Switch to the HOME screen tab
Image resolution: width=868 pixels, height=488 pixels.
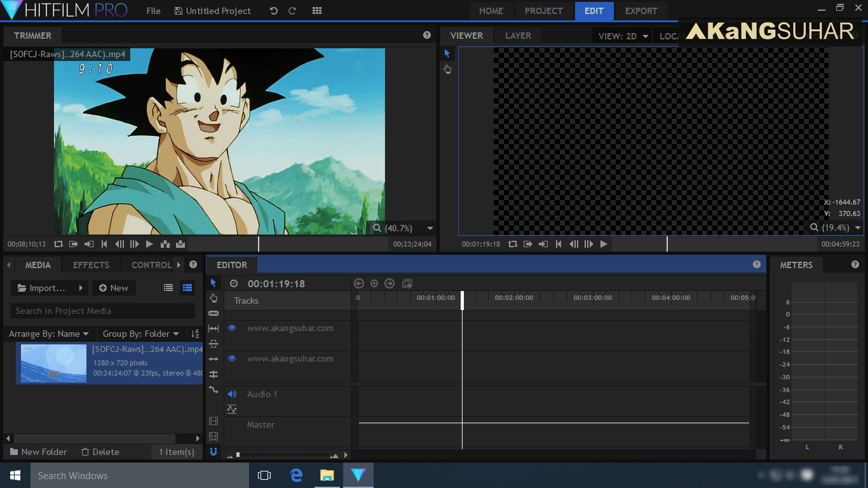click(x=491, y=11)
